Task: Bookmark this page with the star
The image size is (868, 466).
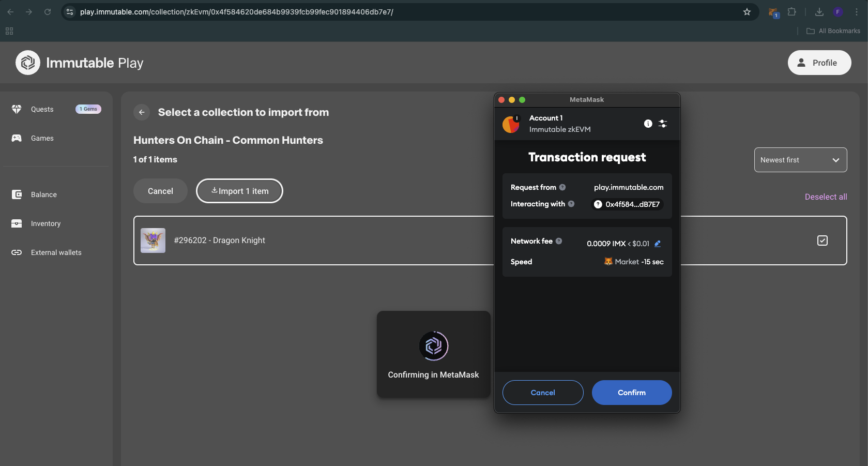Action: 747,12
